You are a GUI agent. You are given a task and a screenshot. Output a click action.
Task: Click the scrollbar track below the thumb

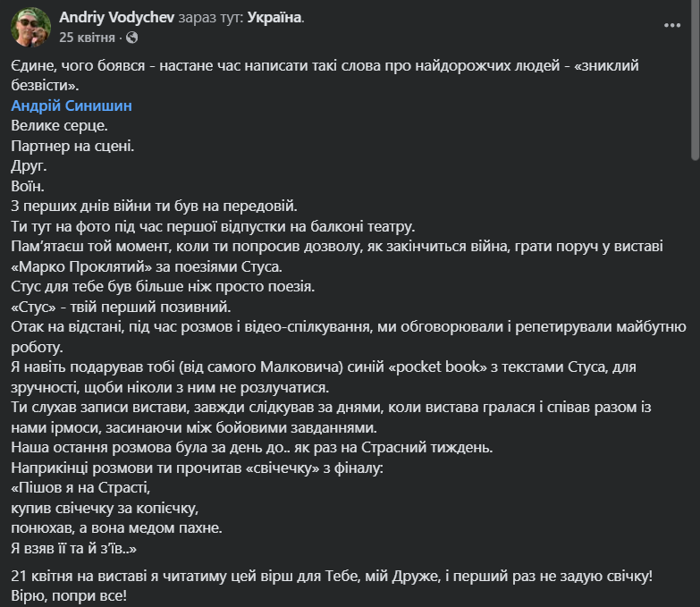pyautogui.click(x=695, y=358)
